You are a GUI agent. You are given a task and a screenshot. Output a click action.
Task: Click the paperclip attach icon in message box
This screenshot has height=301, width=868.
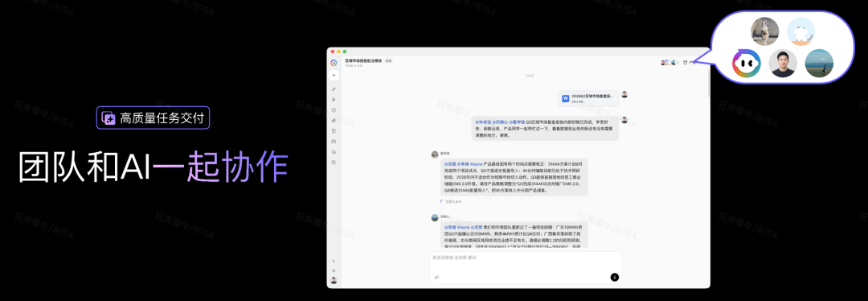coord(436,277)
